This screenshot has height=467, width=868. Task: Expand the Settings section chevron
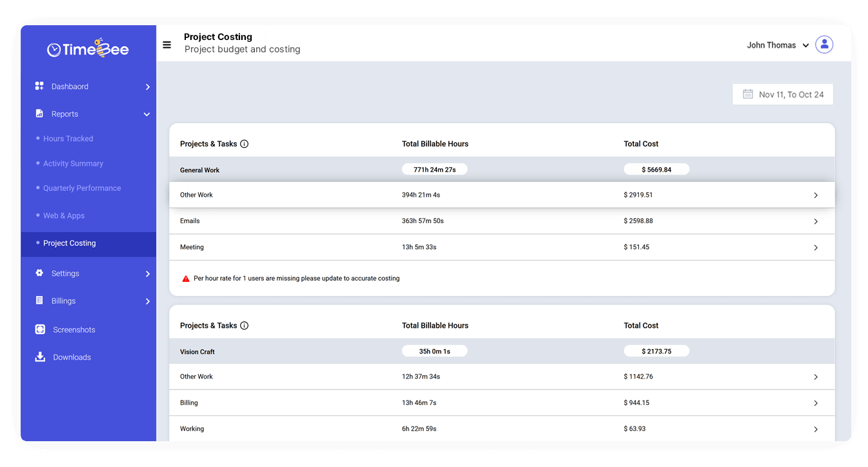146,273
